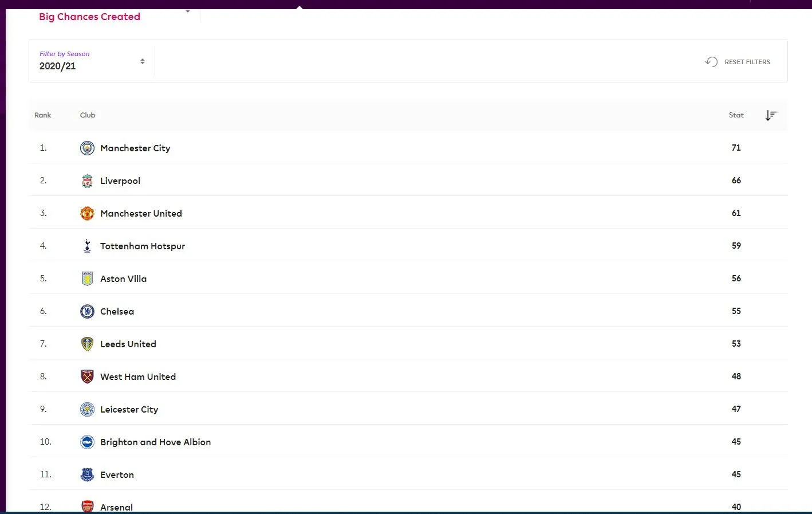Open the Leicester City club link
Viewport: 812px width, 514px height.
pyautogui.click(x=129, y=410)
